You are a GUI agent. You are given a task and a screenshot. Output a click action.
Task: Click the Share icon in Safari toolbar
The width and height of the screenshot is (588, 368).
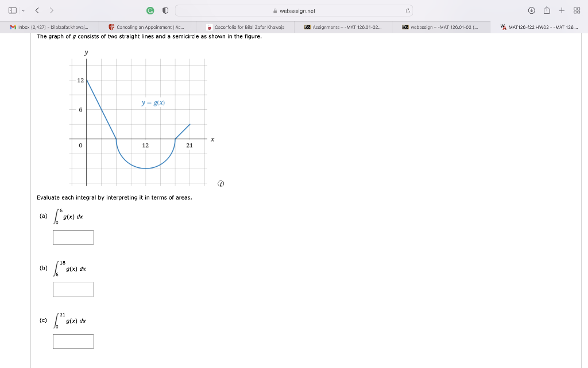pyautogui.click(x=547, y=10)
